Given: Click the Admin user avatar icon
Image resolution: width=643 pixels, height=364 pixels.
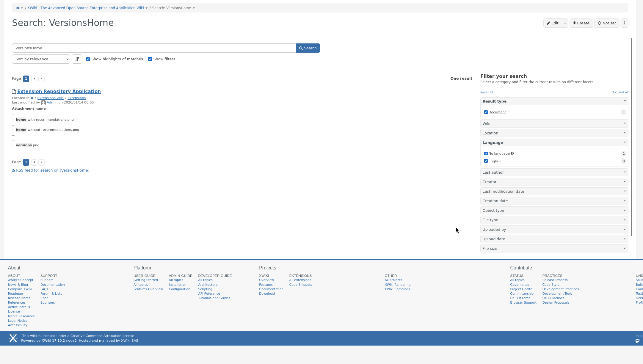Looking at the screenshot, I should tap(43, 103).
